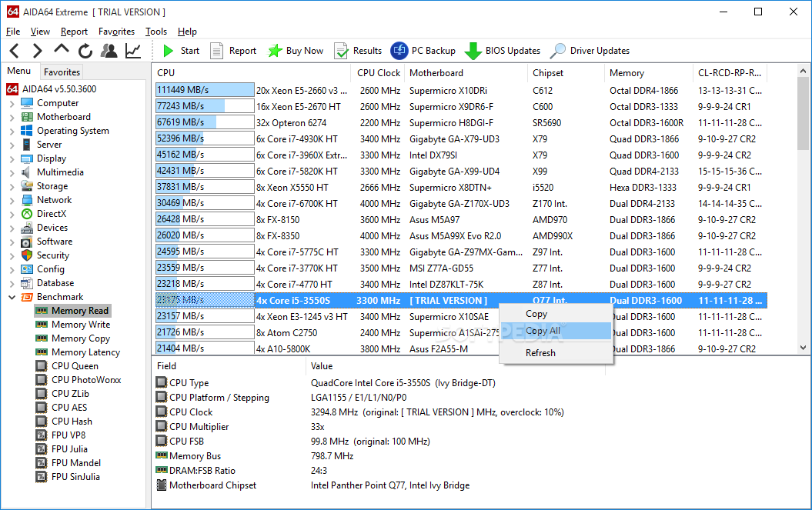This screenshot has height=510, width=812.
Task: Open the Favorites menu
Action: [116, 32]
